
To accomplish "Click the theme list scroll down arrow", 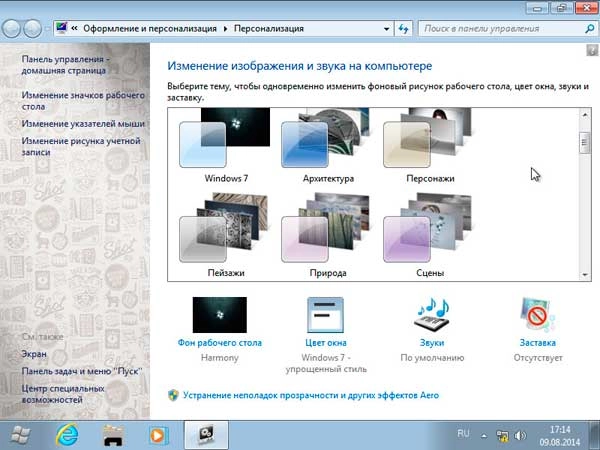I will (585, 274).
